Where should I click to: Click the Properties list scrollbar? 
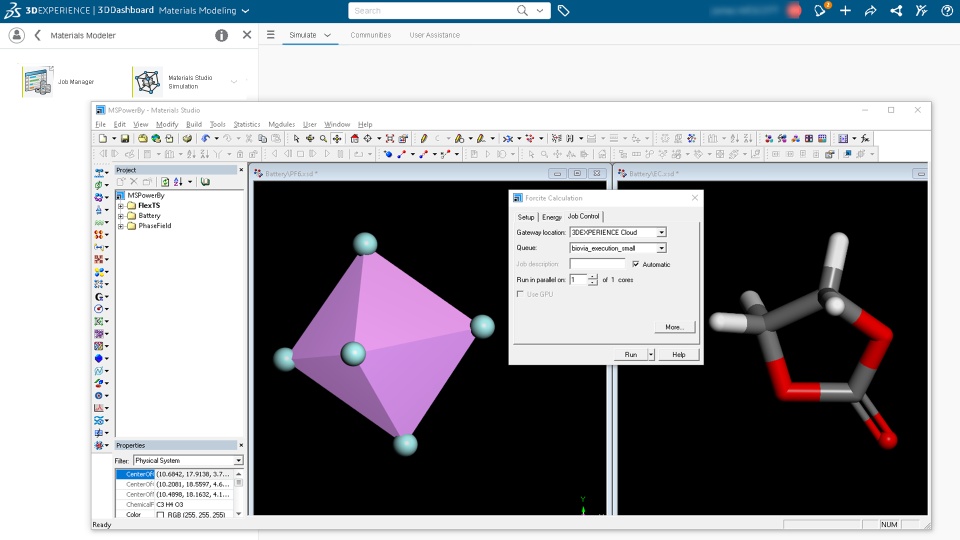coord(239,494)
